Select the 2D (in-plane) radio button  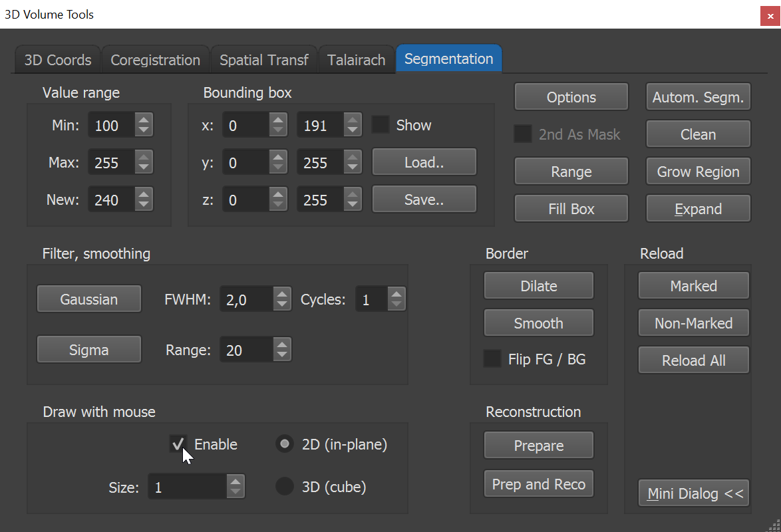[x=285, y=444]
